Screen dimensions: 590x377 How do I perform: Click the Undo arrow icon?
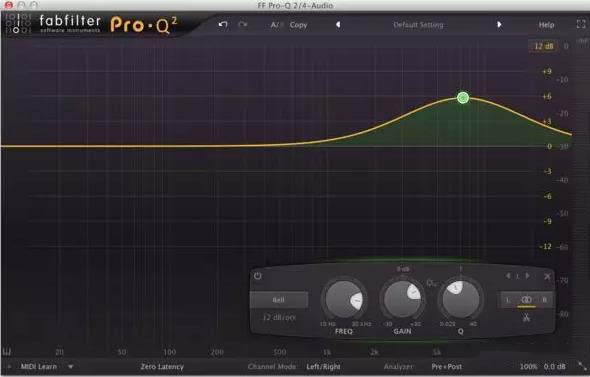point(223,25)
